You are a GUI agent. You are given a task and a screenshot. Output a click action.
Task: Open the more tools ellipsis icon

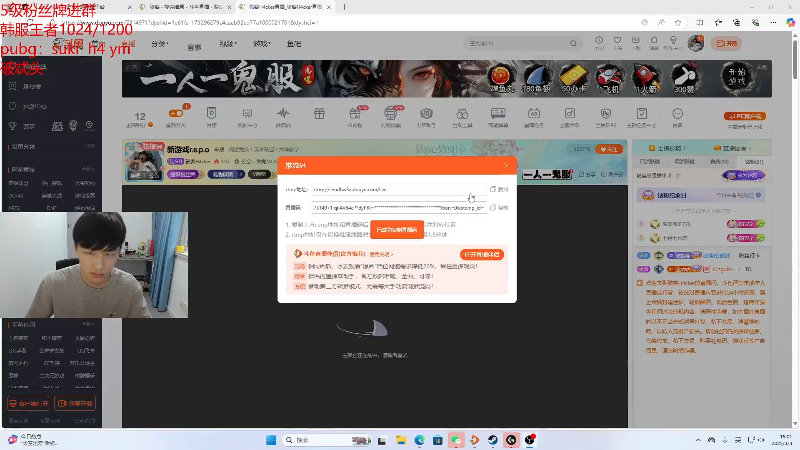click(x=678, y=113)
